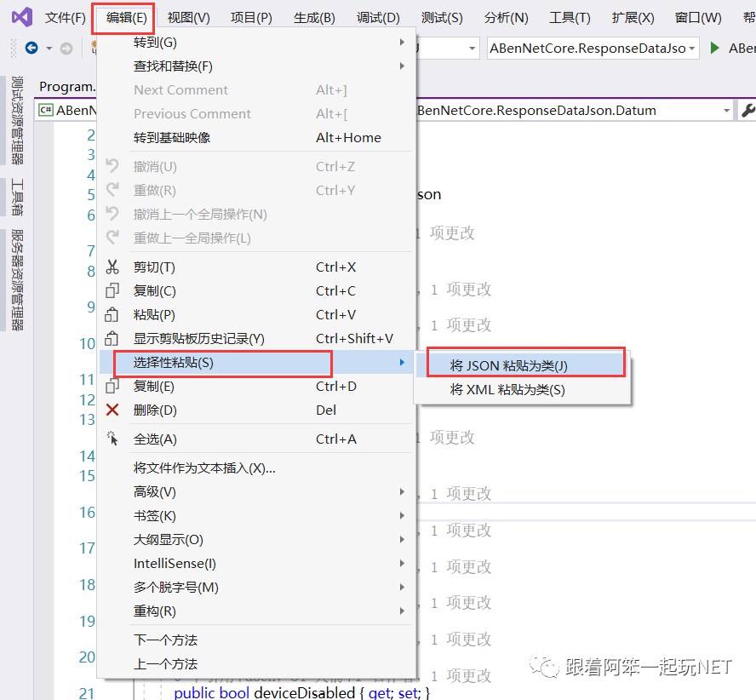Click the Visual Studio logo icon
Viewport: 756px width, 700px height.
tap(22, 17)
